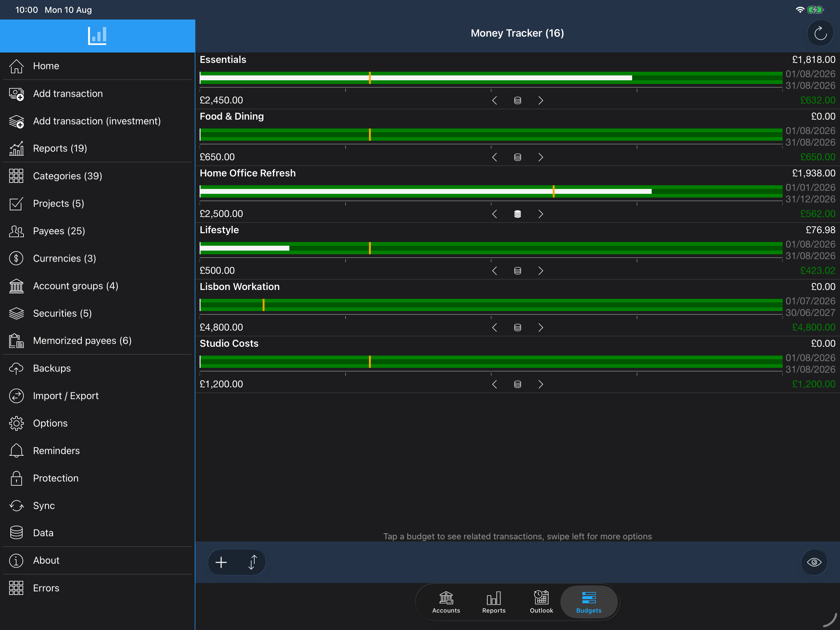Open Lifestyle budget transactions
The image size is (840, 630).
pos(517,251)
